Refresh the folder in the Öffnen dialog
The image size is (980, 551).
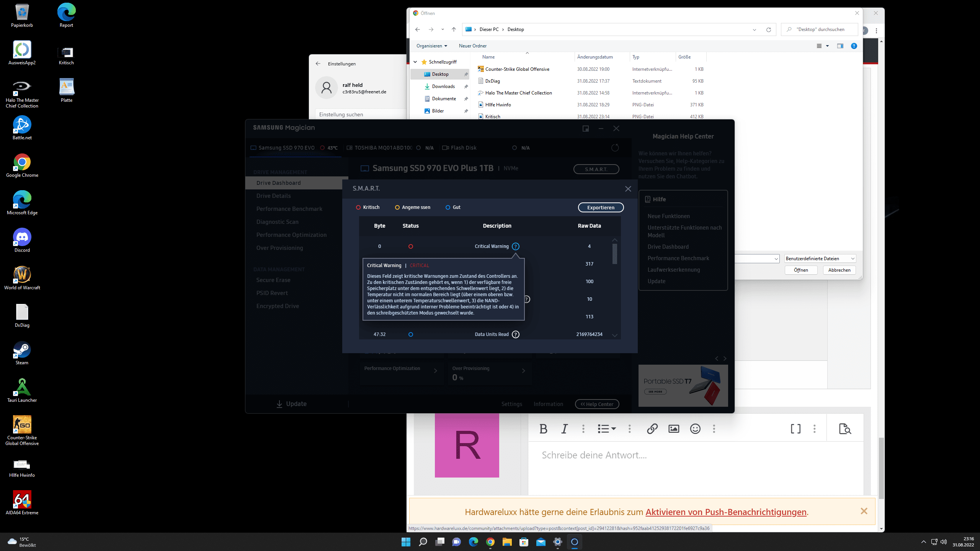point(768,29)
